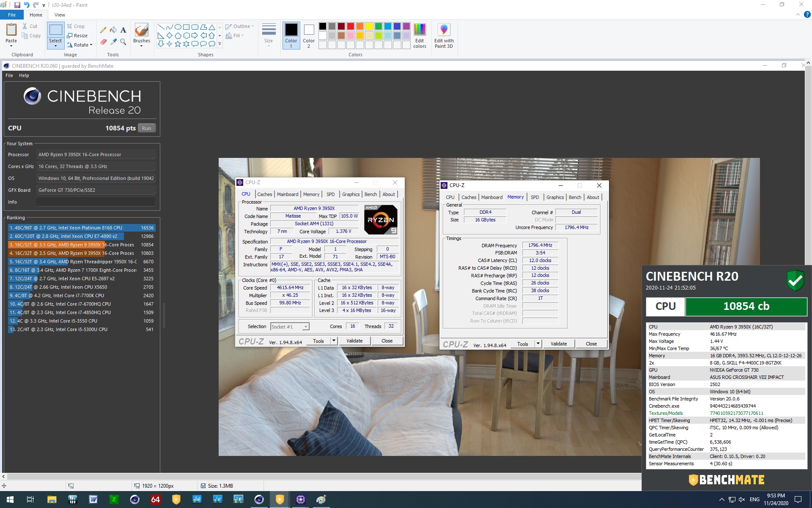Viewport: 812px width, 508px height.
Task: Pick the red palette swatch
Action: pyautogui.click(x=351, y=26)
